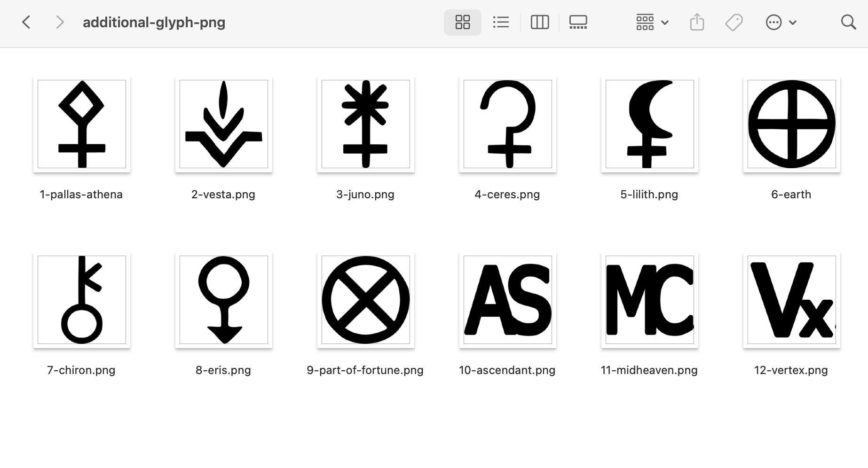868x468 pixels.
Task: Switch to gallery view
Action: coord(578,22)
